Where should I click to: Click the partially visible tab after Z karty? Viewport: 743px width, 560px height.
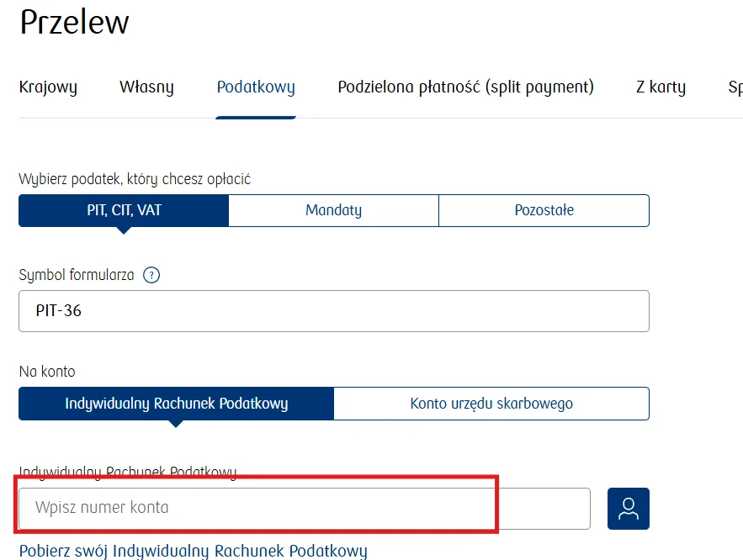click(x=735, y=87)
